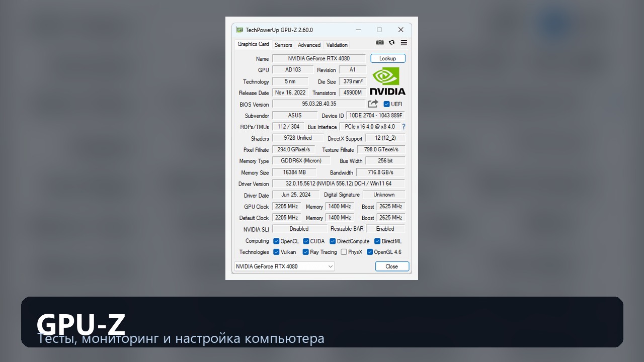
Task: Click the Resizable BAR field Enabled
Action: point(385,229)
